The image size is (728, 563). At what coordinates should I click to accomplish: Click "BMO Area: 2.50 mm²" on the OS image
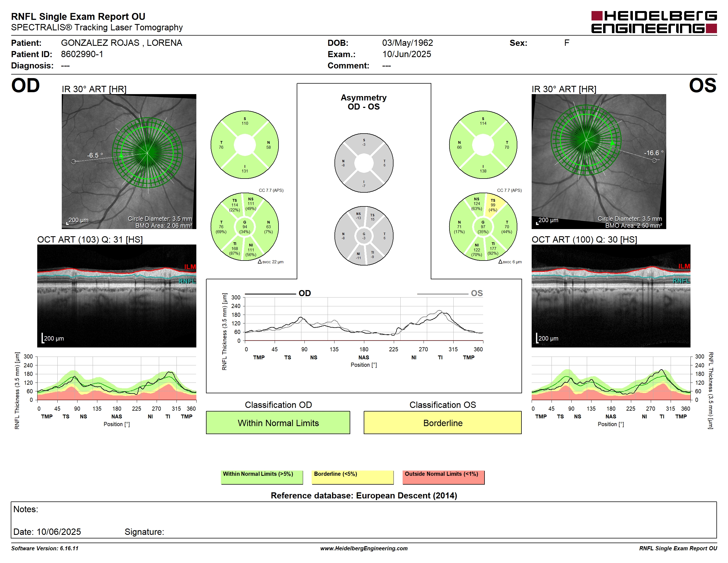coord(634,225)
